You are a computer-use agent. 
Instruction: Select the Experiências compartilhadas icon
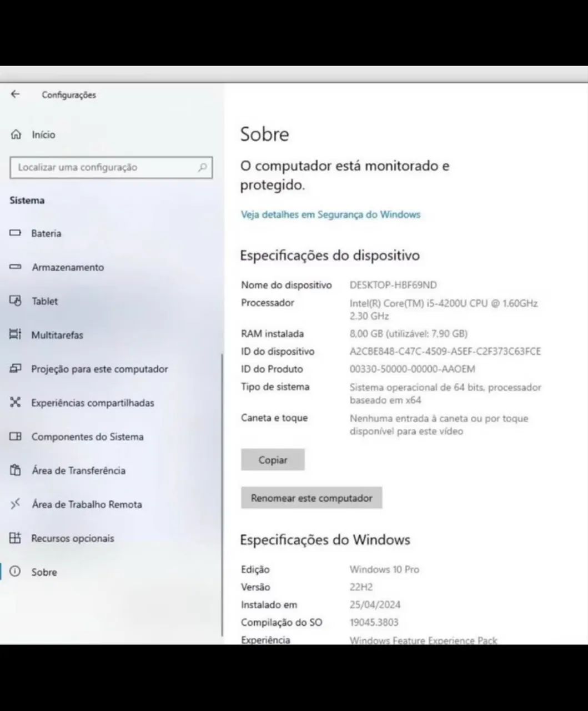click(x=15, y=403)
